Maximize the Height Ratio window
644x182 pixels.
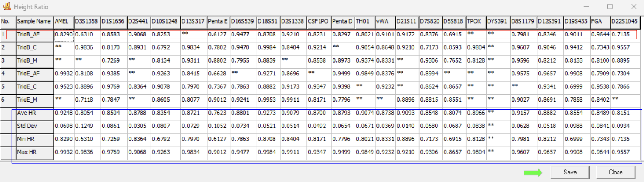[610, 6]
